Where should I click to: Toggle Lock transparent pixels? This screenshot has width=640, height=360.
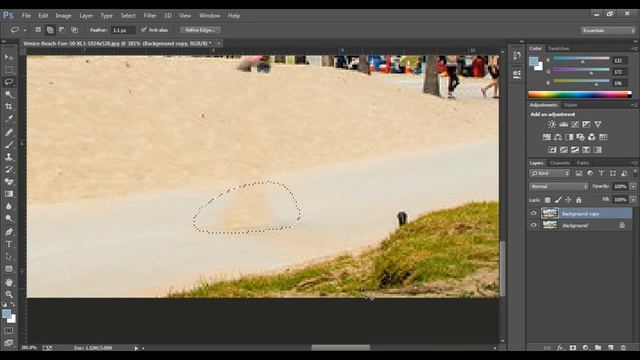(x=547, y=200)
